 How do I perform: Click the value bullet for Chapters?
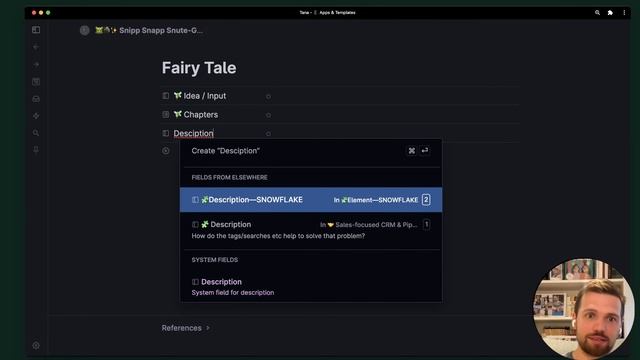pos(268,115)
